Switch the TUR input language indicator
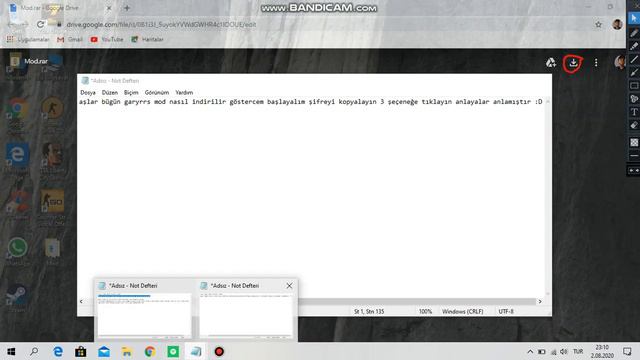This screenshot has width=640, height=360. [x=578, y=351]
